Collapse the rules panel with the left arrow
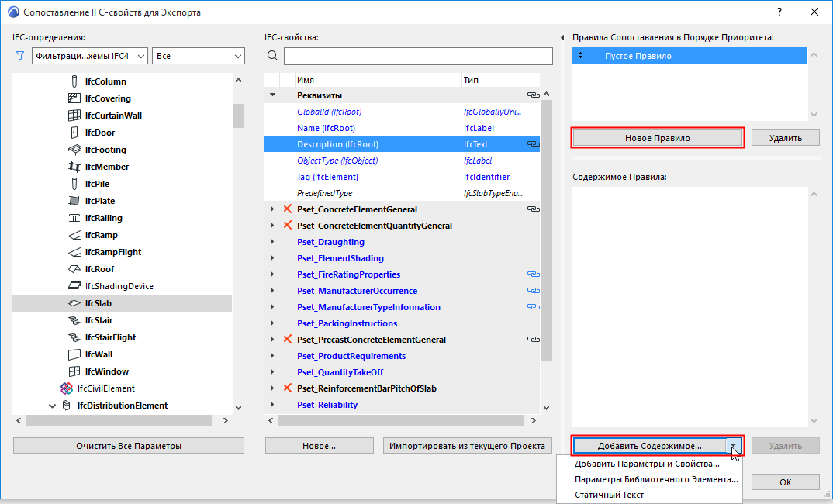The height and width of the screenshot is (504, 833). coord(562,38)
